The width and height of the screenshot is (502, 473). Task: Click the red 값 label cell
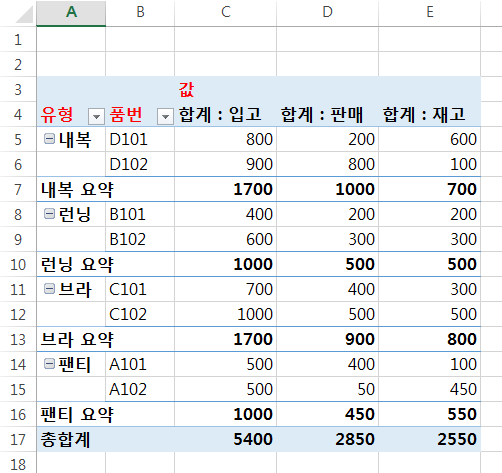pyautogui.click(x=186, y=90)
